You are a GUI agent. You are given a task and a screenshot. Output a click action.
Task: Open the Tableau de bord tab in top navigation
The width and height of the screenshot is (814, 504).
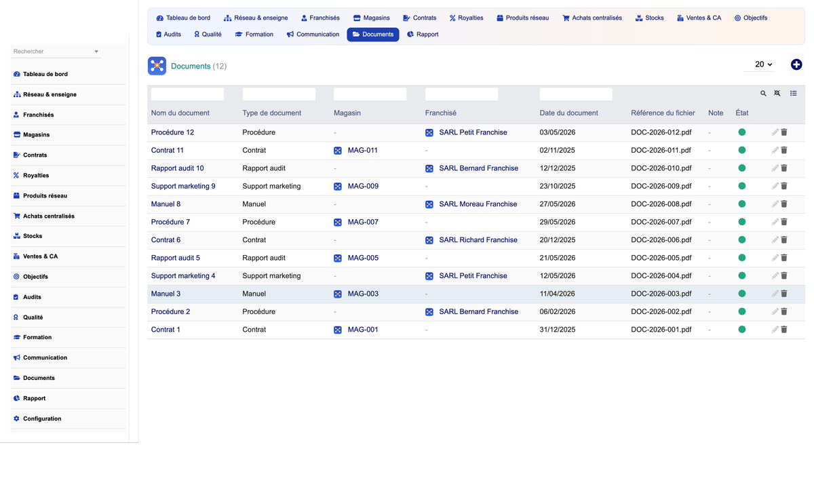point(183,18)
